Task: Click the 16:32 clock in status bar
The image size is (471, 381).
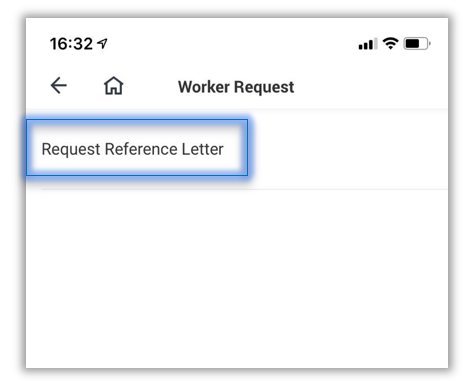Action: click(71, 44)
